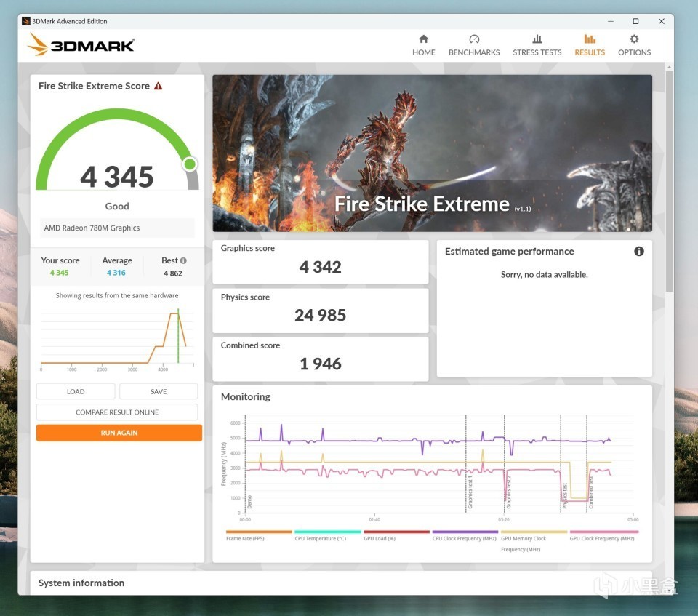
Task: Click the LOAD button
Action: [x=75, y=391]
